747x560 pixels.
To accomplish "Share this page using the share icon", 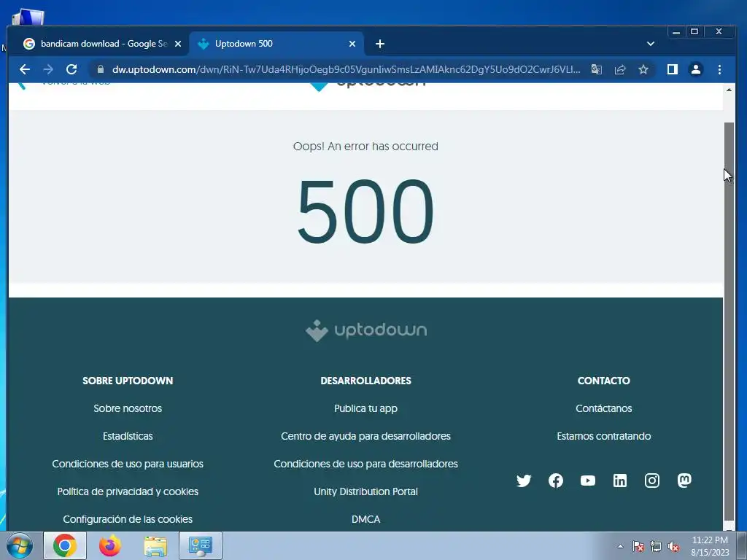I will 620,69.
